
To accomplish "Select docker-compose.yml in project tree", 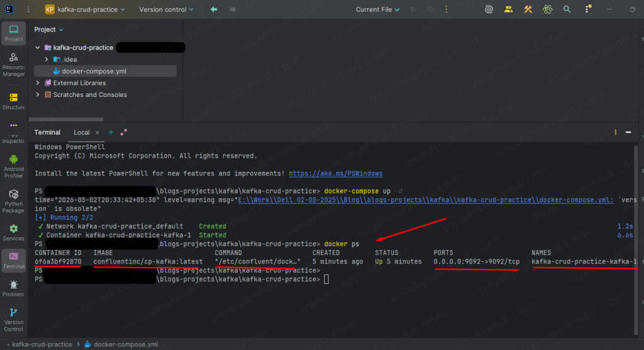I will coord(106,71).
